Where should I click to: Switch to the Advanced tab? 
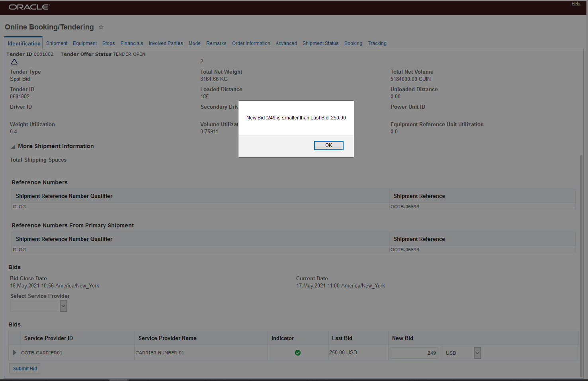point(286,43)
